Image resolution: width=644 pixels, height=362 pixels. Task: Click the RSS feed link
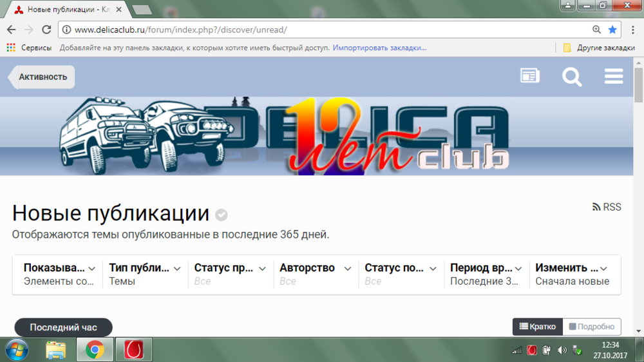tap(606, 207)
